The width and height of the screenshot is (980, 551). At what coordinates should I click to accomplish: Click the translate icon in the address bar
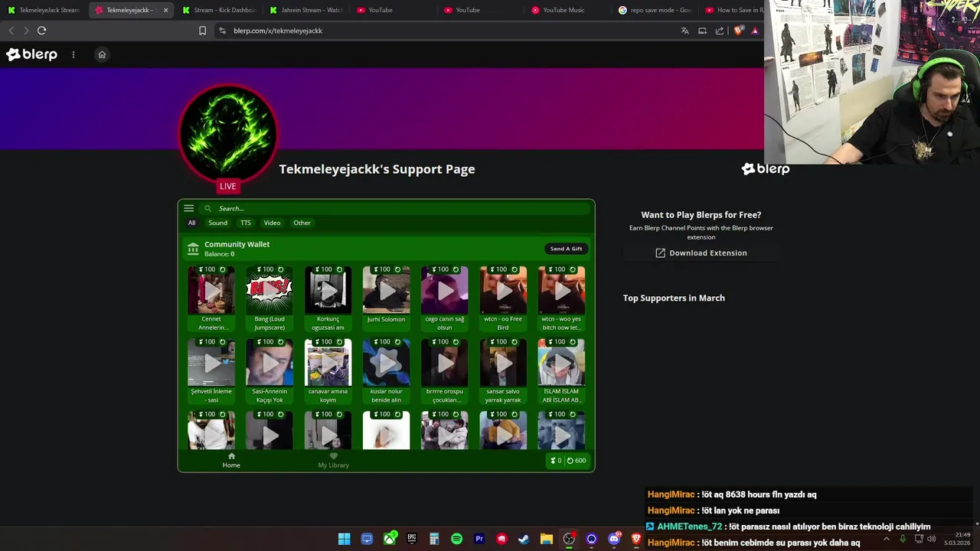[x=684, y=31]
